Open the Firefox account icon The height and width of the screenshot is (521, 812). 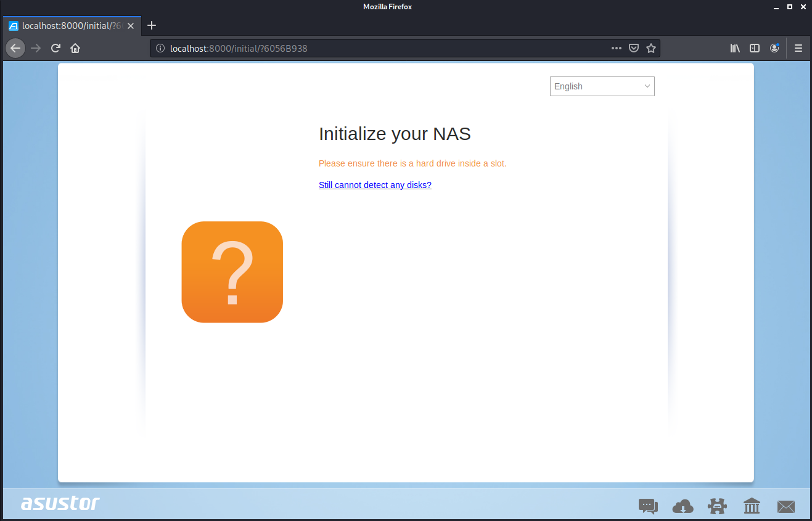(774, 48)
